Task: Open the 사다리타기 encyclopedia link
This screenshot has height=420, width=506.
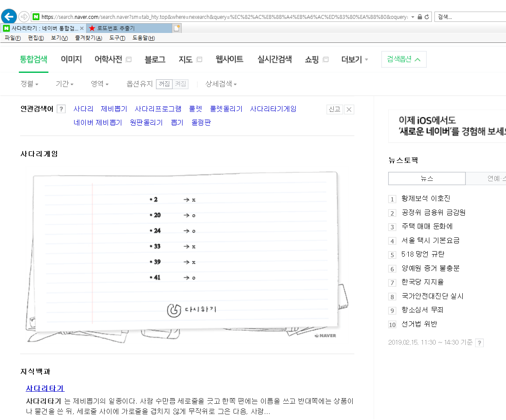Action: coord(45,389)
